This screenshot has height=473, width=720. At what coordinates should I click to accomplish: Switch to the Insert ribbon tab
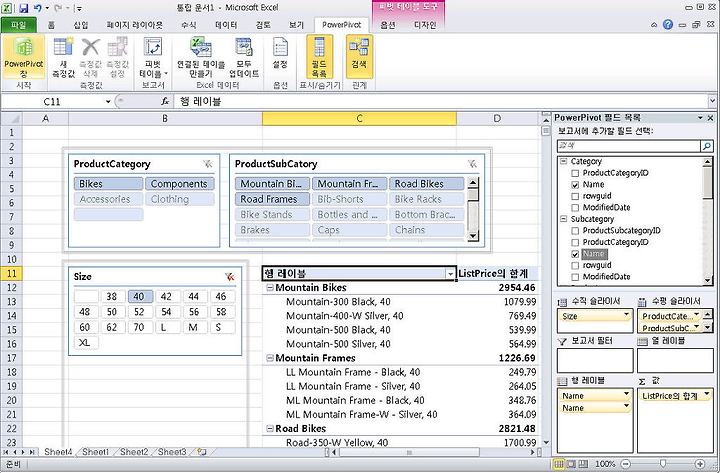81,25
